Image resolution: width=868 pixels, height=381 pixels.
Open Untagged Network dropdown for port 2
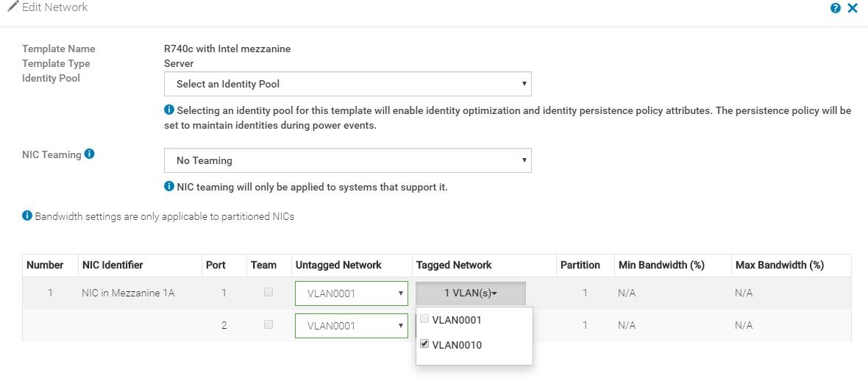(352, 325)
